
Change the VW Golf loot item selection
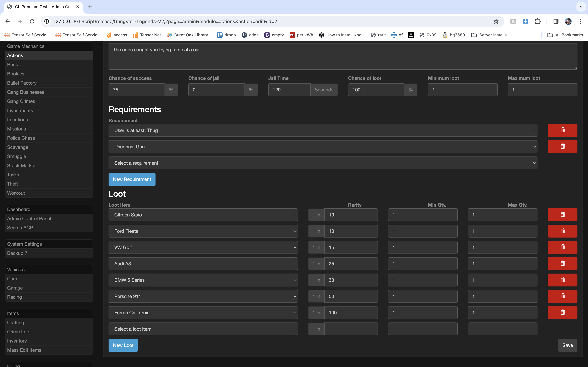[x=203, y=247]
